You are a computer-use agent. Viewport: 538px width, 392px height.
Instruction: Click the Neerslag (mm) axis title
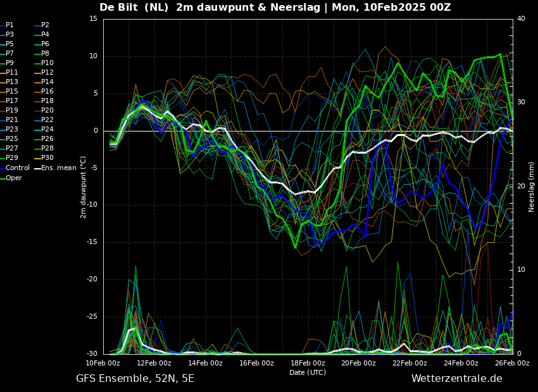pyautogui.click(x=531, y=187)
